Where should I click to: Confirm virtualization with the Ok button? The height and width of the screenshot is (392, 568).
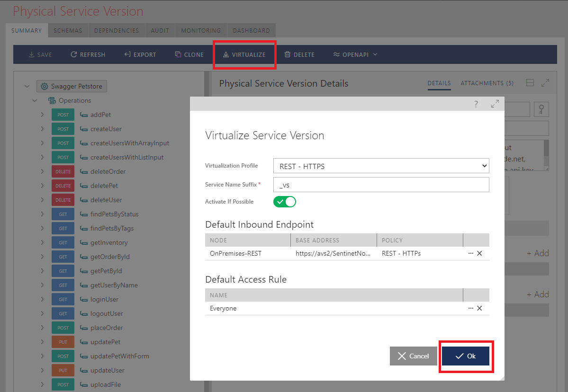click(x=466, y=356)
